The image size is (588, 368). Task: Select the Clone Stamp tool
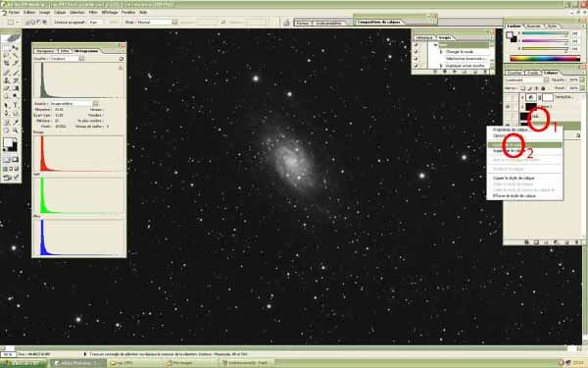7,80
